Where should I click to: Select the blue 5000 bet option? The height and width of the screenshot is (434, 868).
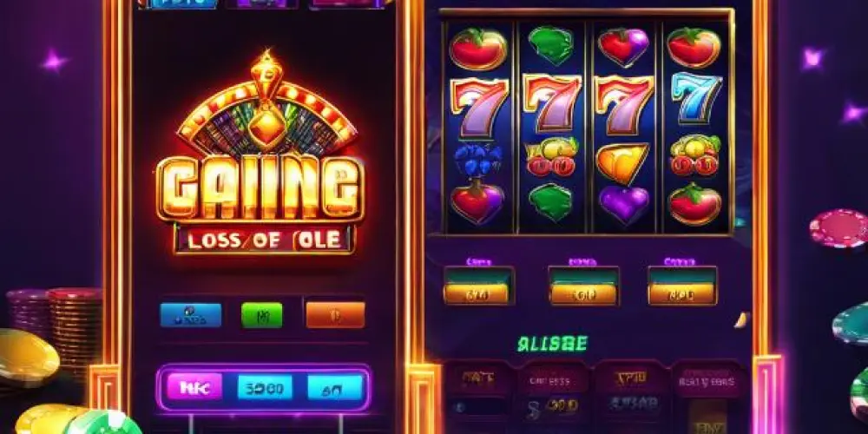click(265, 387)
